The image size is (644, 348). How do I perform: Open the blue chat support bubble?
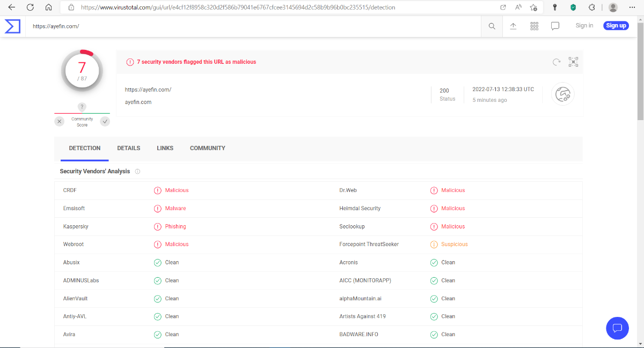pos(617,328)
